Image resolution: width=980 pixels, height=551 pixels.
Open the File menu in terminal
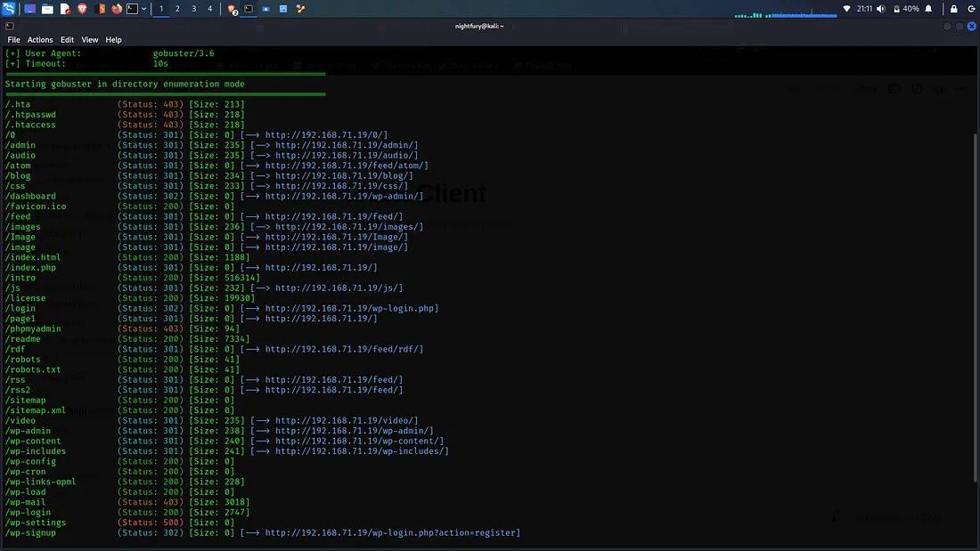click(x=13, y=40)
